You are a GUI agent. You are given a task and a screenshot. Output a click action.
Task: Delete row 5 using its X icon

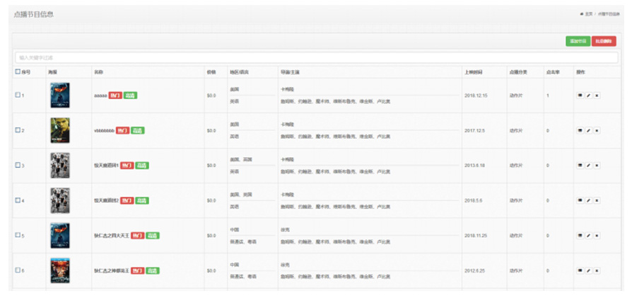click(597, 236)
